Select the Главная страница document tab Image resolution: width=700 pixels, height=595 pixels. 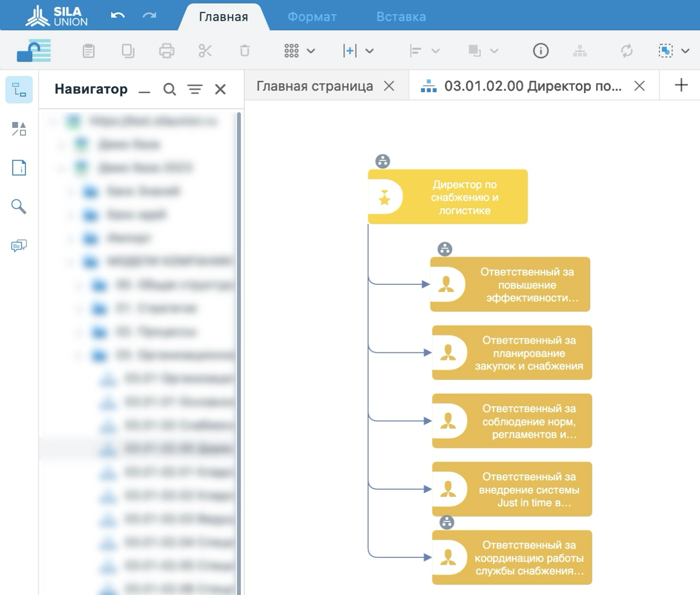coord(314,86)
